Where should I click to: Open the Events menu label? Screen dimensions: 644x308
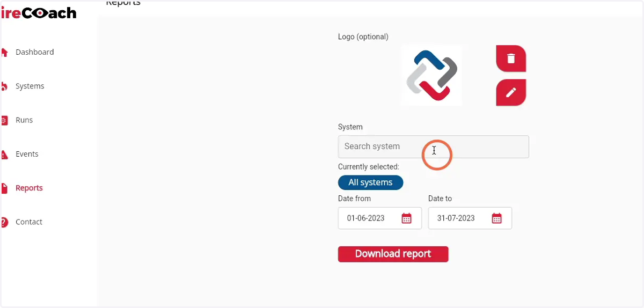point(27,154)
